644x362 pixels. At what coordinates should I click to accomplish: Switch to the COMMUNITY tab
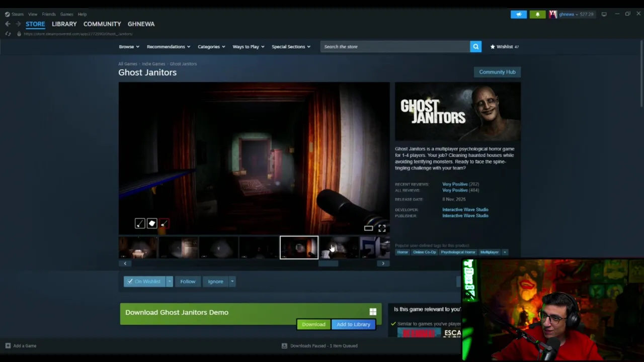[x=102, y=24]
